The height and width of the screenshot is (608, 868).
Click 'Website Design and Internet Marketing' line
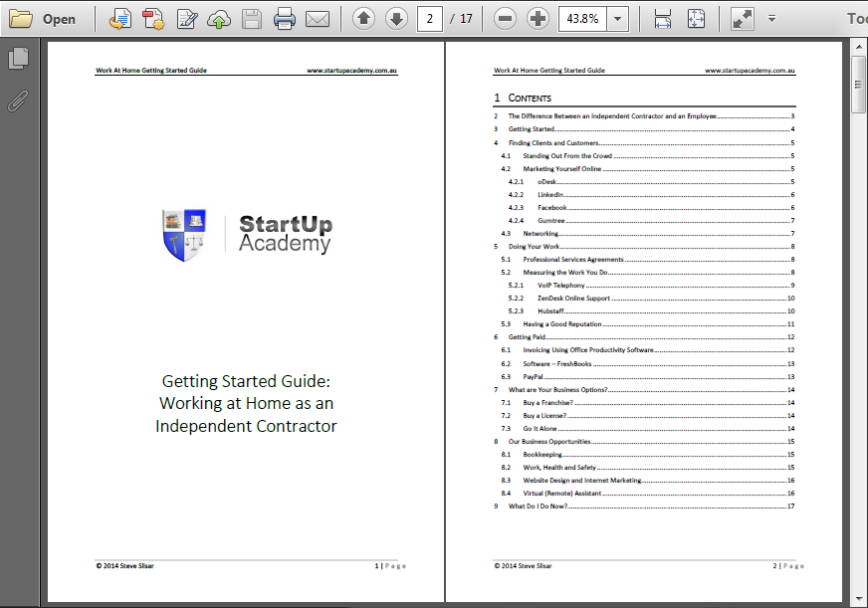pos(648,481)
